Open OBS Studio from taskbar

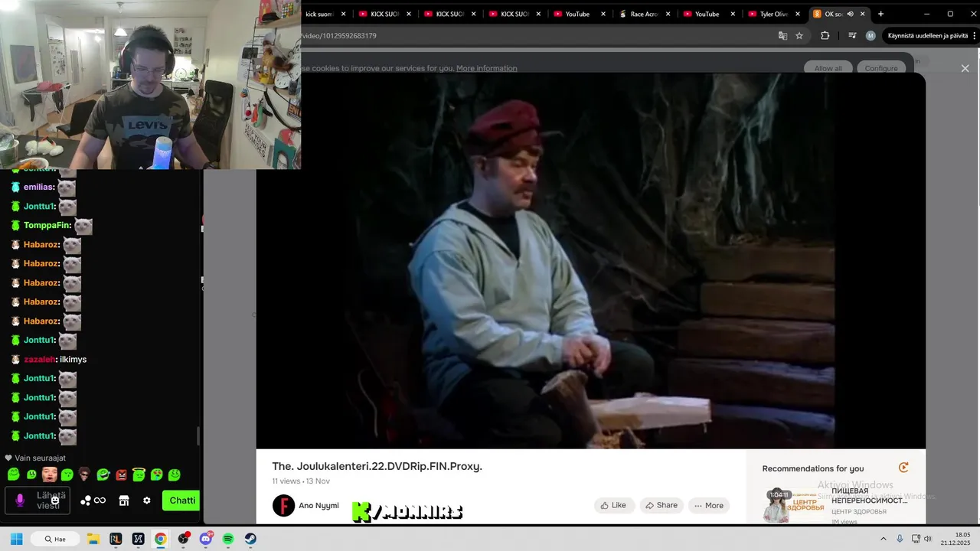pos(183,539)
